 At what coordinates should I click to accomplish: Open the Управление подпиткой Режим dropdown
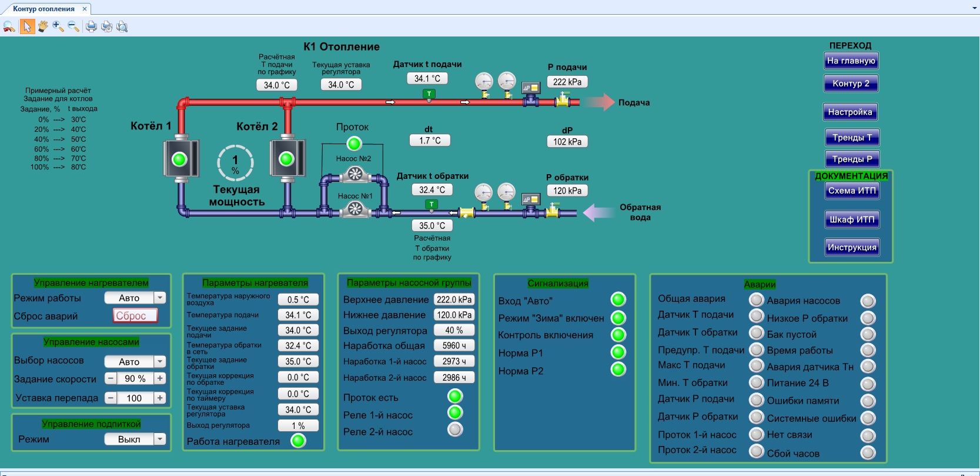point(160,439)
